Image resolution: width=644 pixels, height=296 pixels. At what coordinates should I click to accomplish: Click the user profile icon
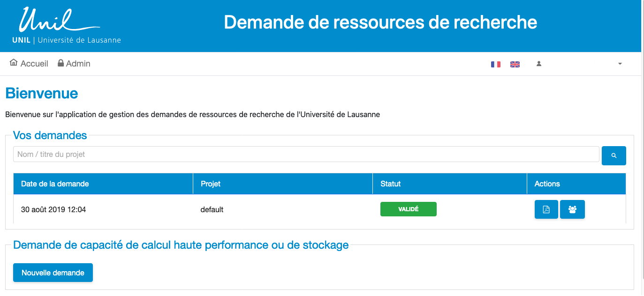click(x=539, y=64)
